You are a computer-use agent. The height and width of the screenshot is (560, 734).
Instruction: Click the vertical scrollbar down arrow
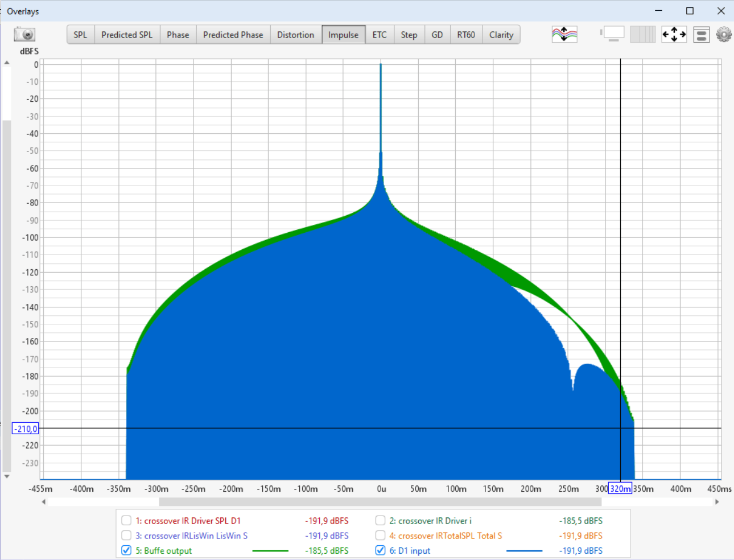pos(7,477)
